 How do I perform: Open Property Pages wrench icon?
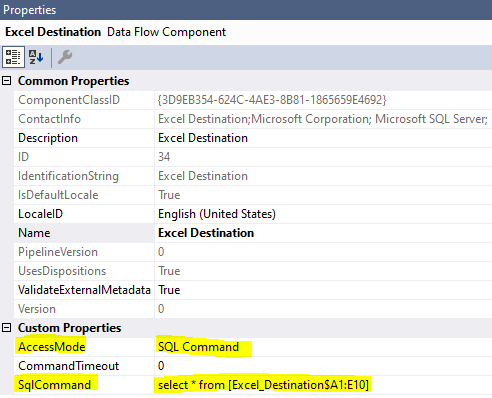coord(65,57)
